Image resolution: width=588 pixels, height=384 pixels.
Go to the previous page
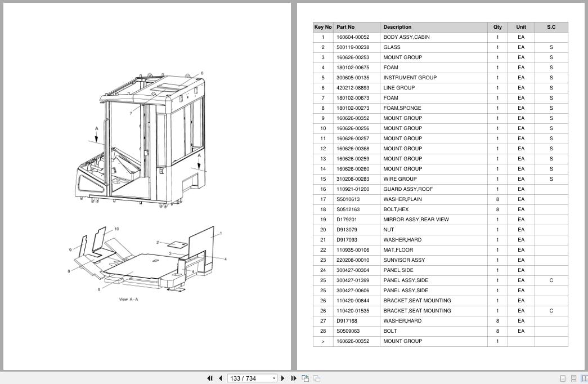pos(221,378)
